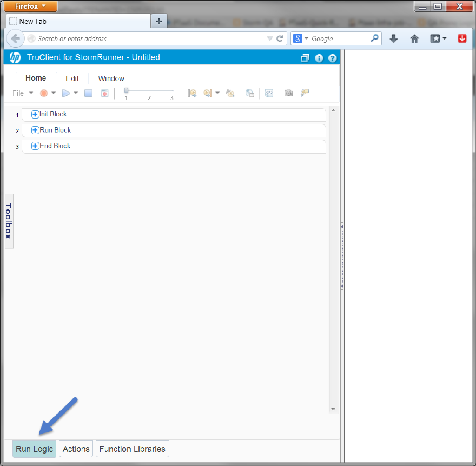
Task: Click the TruClient help question icon
Action: tap(333, 58)
